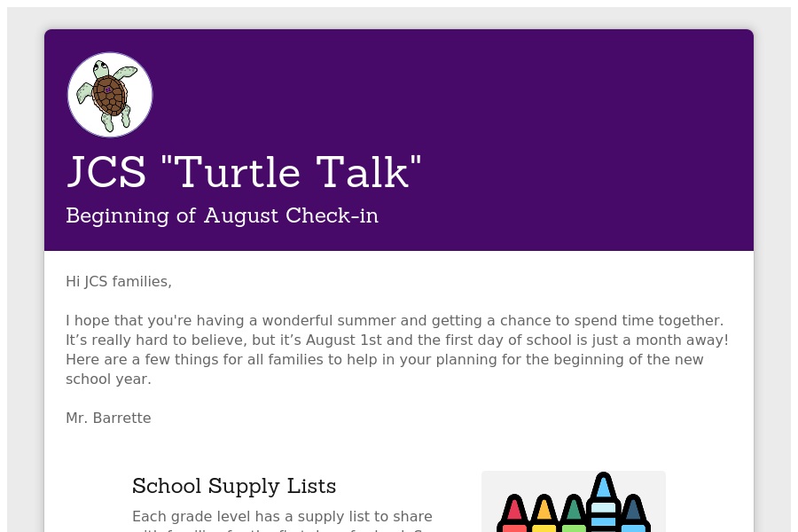Select the School Supply Lists heading

click(234, 486)
